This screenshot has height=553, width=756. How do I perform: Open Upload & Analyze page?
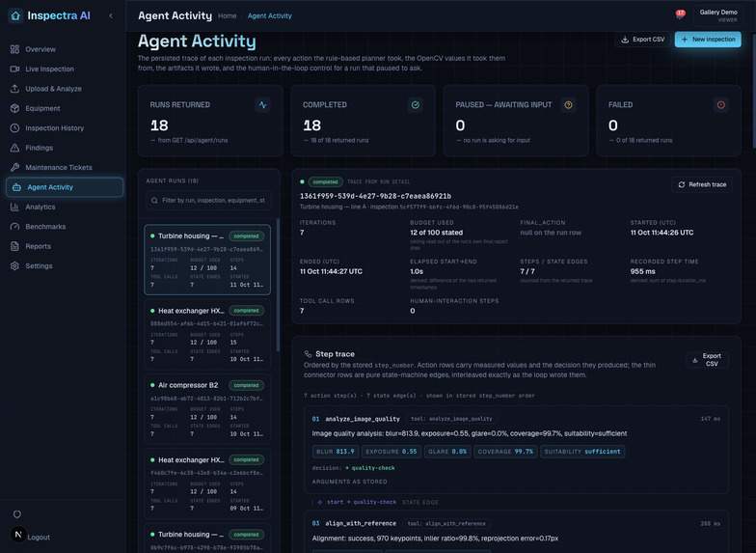click(64, 89)
